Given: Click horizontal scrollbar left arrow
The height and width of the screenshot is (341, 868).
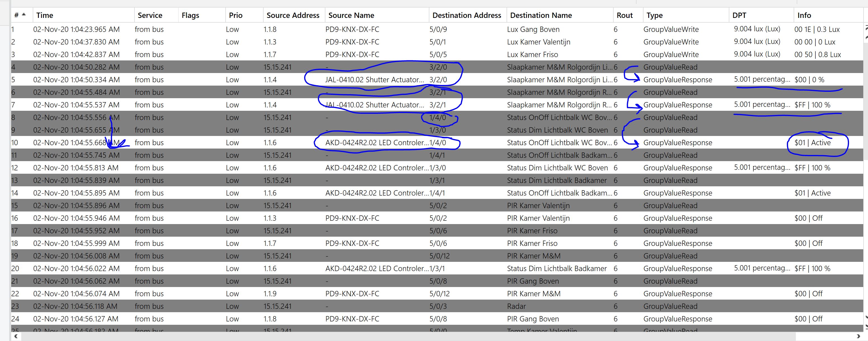Looking at the screenshot, I should [15, 336].
